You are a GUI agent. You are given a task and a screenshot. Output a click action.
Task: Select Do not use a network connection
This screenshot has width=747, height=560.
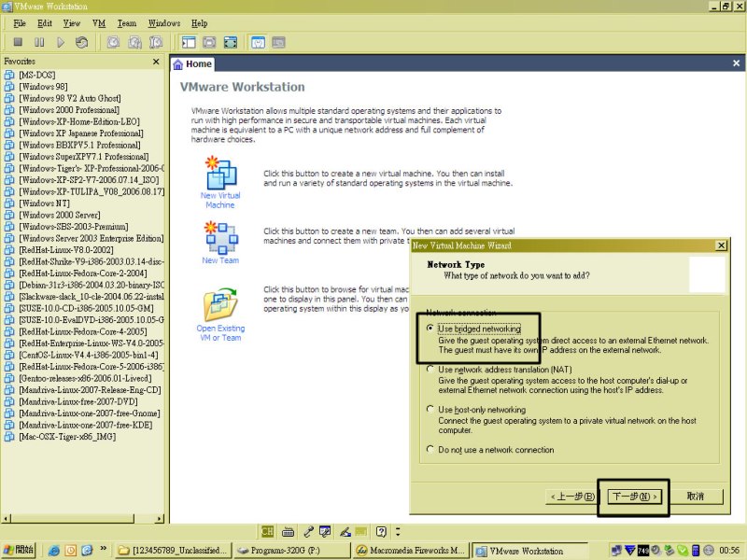coord(430,449)
